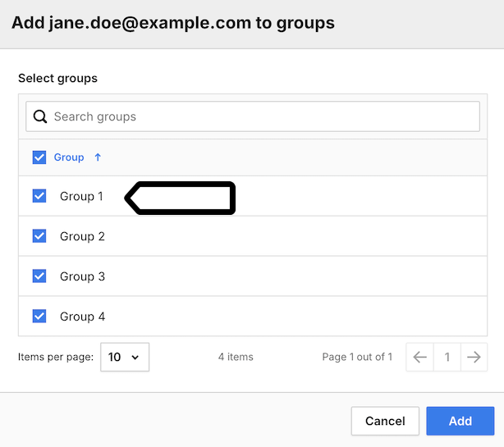
Task: Click the 'Items per page:' label
Action: coord(56,357)
